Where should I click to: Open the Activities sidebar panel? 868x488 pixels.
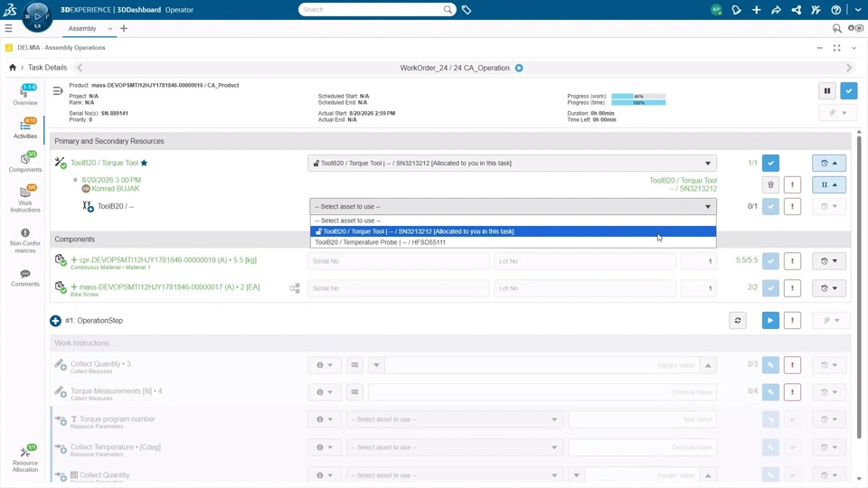tap(25, 128)
